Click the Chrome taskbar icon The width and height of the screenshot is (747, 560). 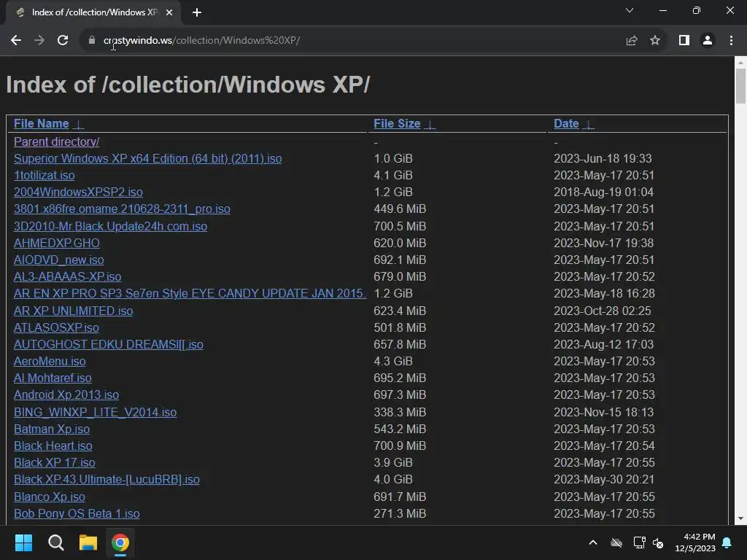[x=120, y=542]
